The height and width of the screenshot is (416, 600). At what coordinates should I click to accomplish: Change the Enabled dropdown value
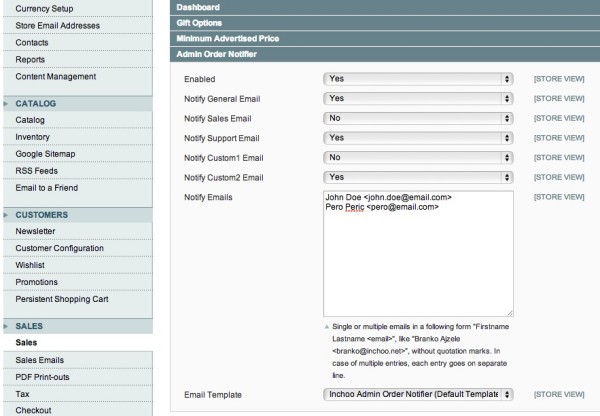click(418, 79)
